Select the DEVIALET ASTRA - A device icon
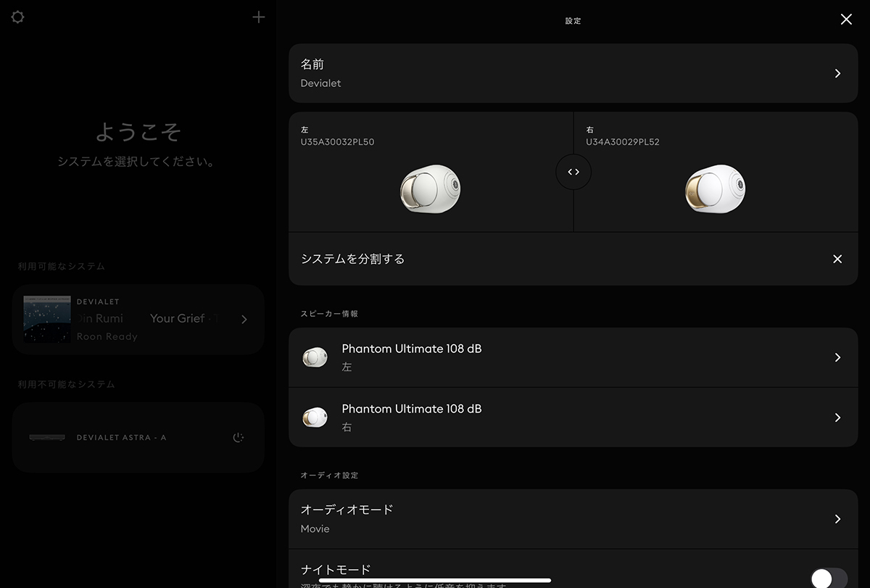The height and width of the screenshot is (588, 870). [47, 437]
